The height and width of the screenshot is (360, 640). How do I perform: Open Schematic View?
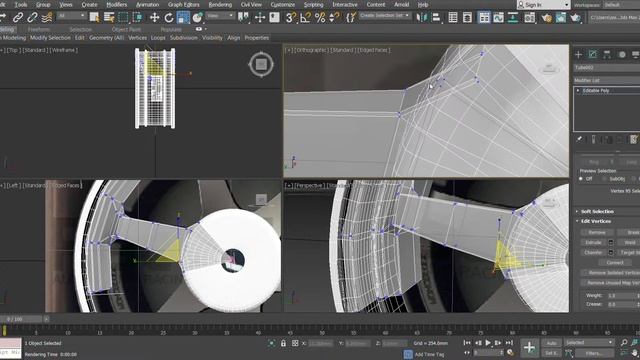tap(513, 17)
